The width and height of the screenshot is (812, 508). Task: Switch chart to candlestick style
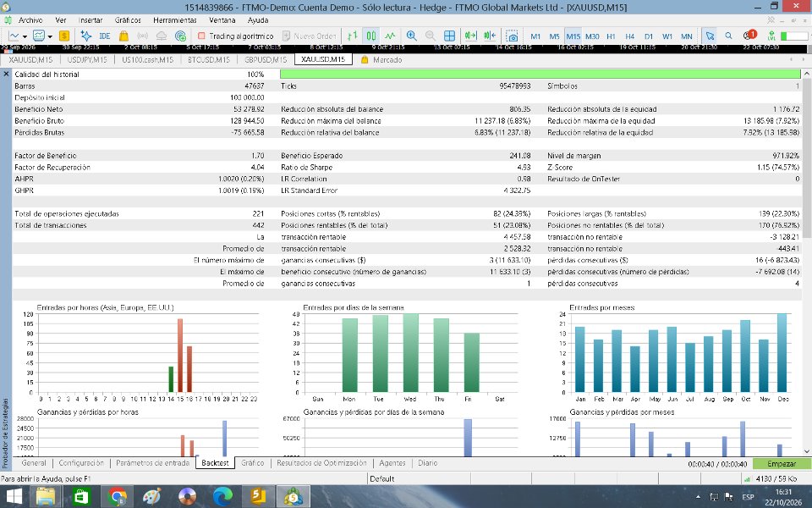pyautogui.click(x=370, y=36)
